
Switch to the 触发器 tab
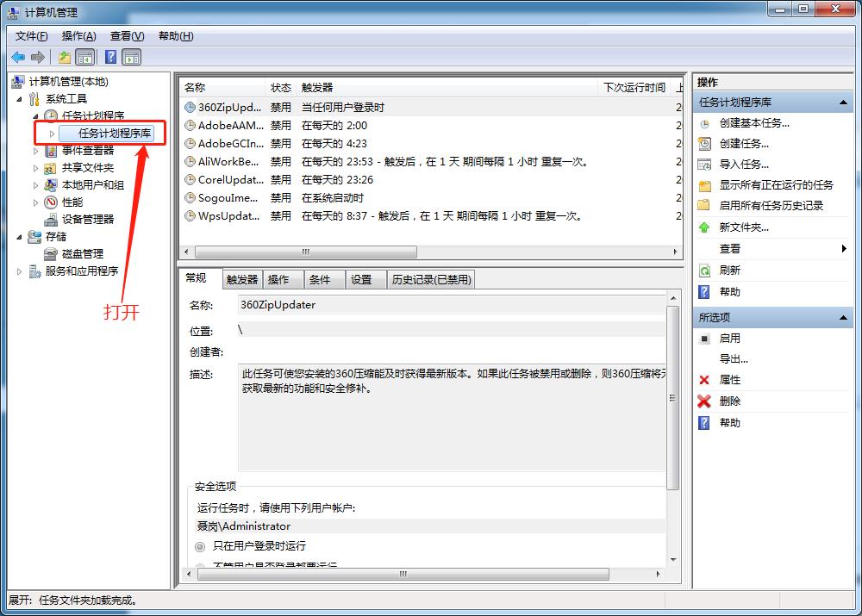click(242, 280)
